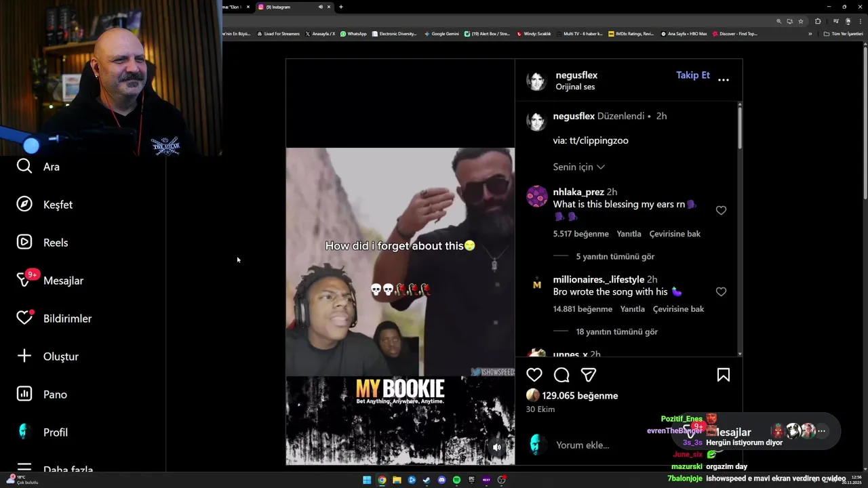The height and width of the screenshot is (488, 868).
Task: Open Alert Box bookmark
Action: click(487, 34)
